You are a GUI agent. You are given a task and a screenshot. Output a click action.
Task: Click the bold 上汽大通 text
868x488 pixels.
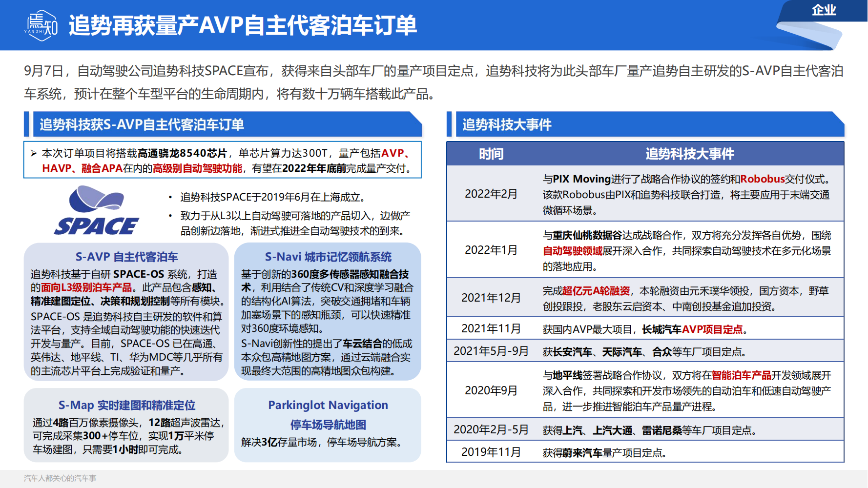coord(612,430)
